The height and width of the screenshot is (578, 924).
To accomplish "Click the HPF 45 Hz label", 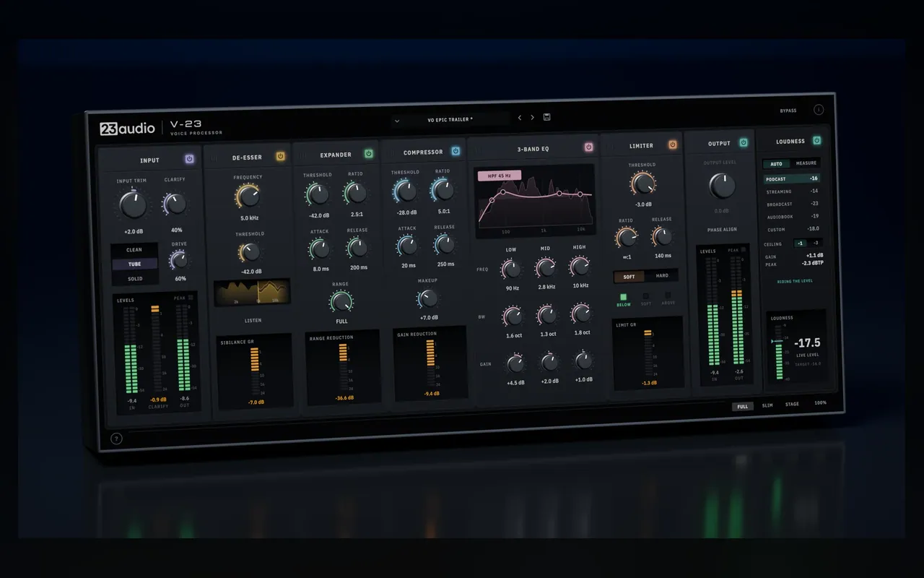I will click(500, 176).
